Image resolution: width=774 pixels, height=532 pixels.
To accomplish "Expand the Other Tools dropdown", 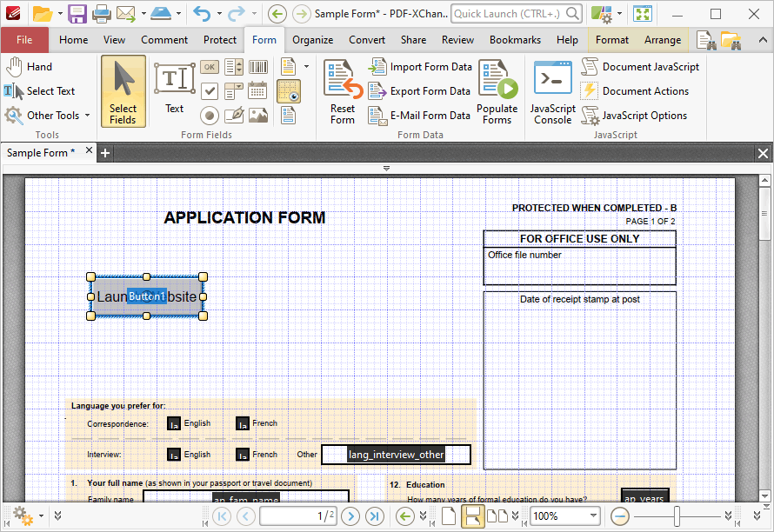I will [x=87, y=116].
